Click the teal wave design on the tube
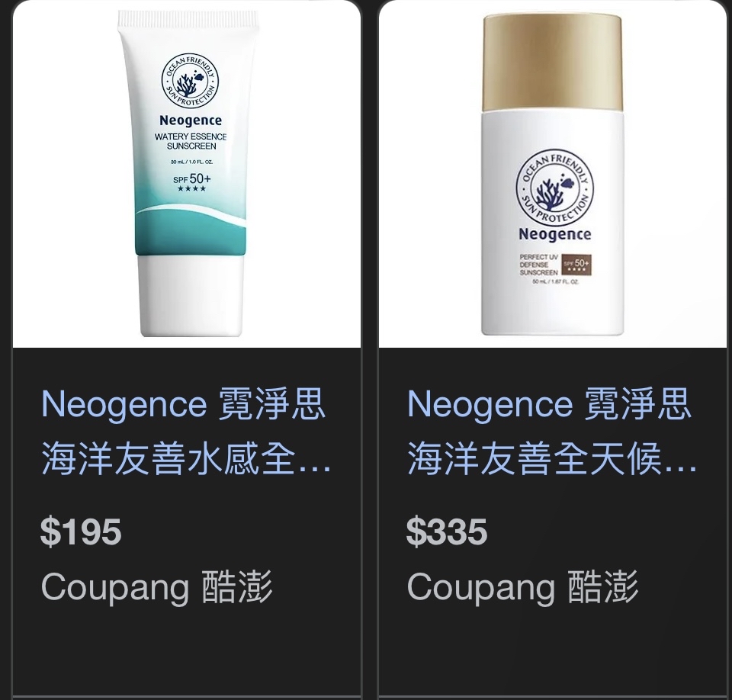This screenshot has height=700, width=732. (x=191, y=230)
